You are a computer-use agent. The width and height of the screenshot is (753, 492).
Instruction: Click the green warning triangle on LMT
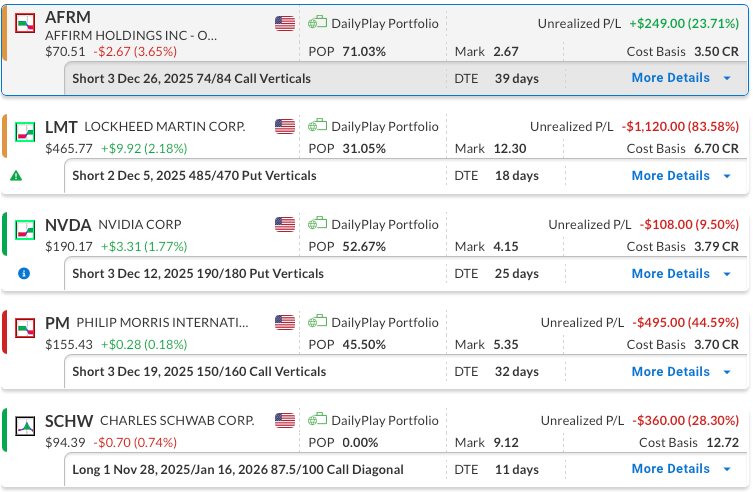point(16,176)
